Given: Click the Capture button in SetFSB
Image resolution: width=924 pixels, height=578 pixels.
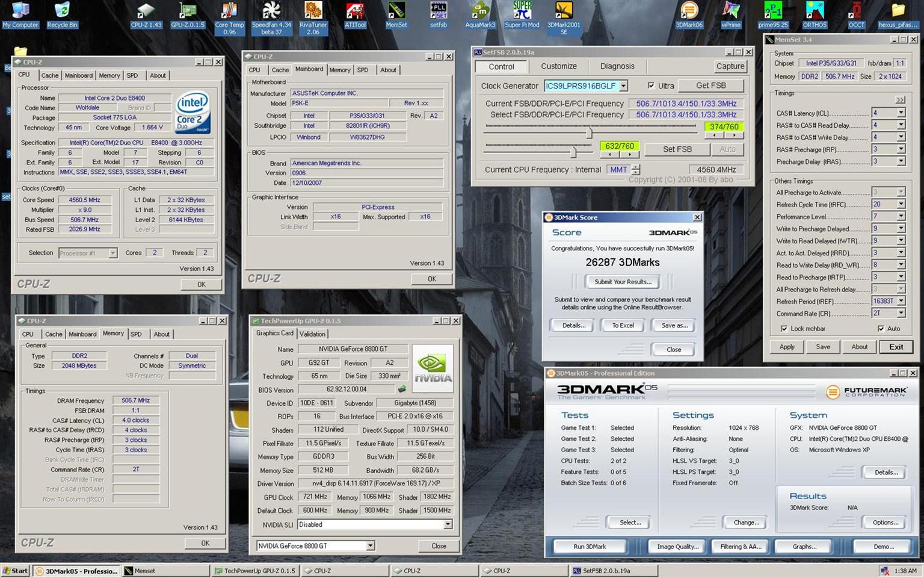Looking at the screenshot, I should 730,66.
